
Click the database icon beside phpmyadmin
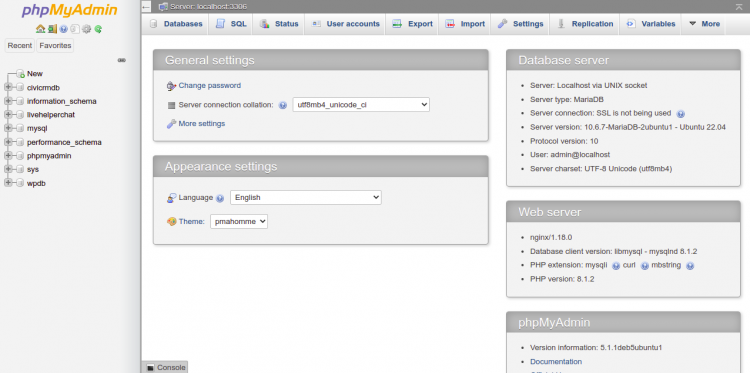20,156
